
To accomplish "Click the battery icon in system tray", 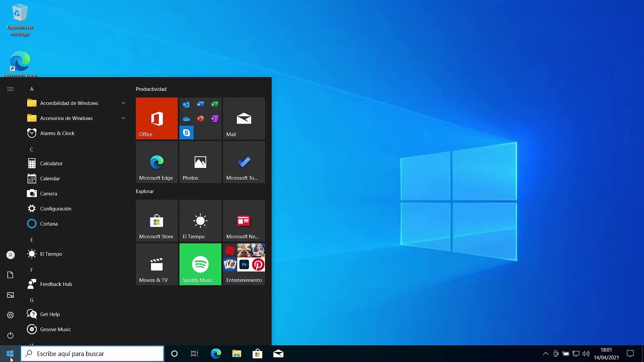I will pos(566,354).
